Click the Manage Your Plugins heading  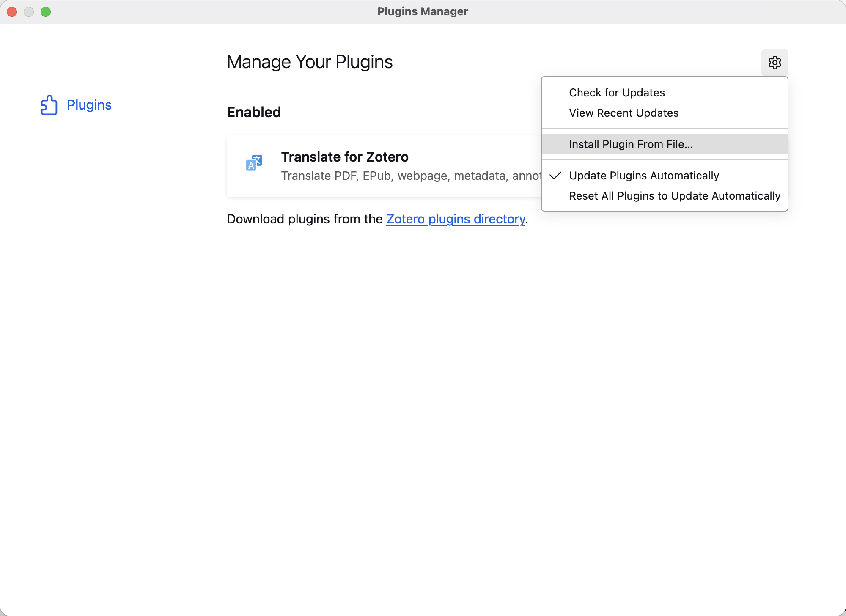310,62
